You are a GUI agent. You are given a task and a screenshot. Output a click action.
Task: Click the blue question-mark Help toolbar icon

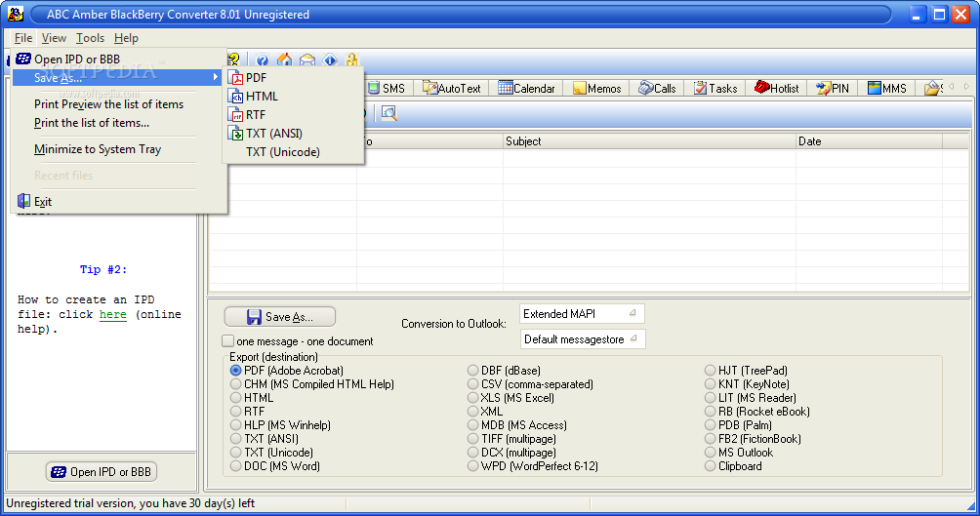click(263, 60)
